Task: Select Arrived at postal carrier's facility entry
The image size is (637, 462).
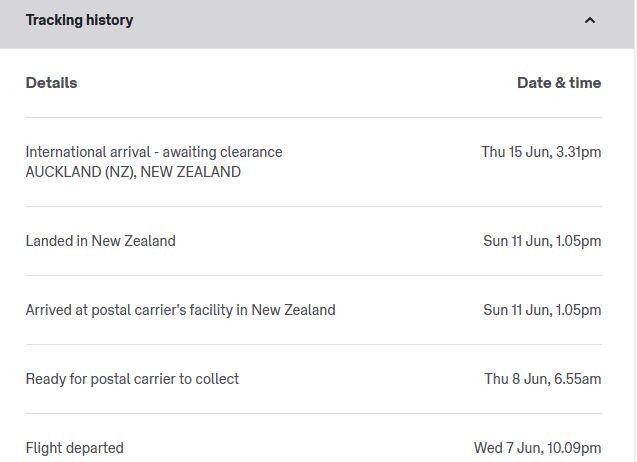Action: (180, 310)
